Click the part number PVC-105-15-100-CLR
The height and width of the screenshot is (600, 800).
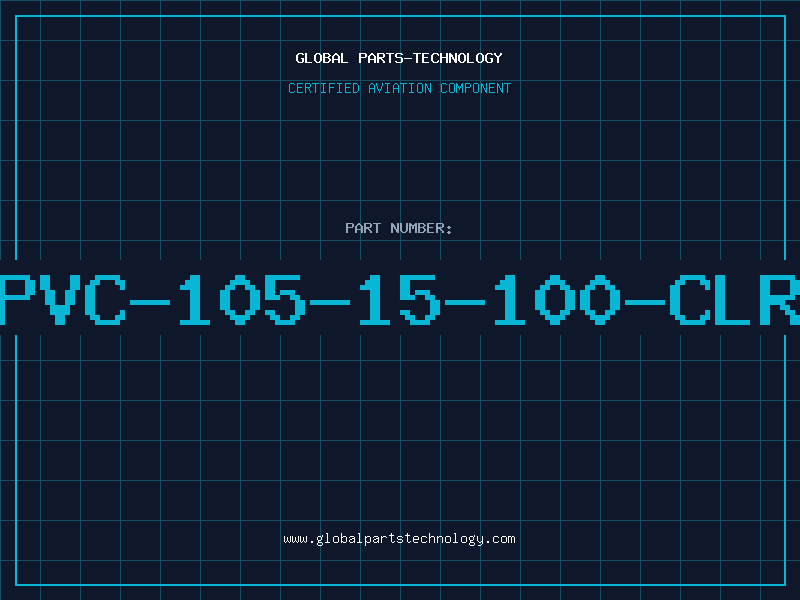pyautogui.click(x=400, y=300)
